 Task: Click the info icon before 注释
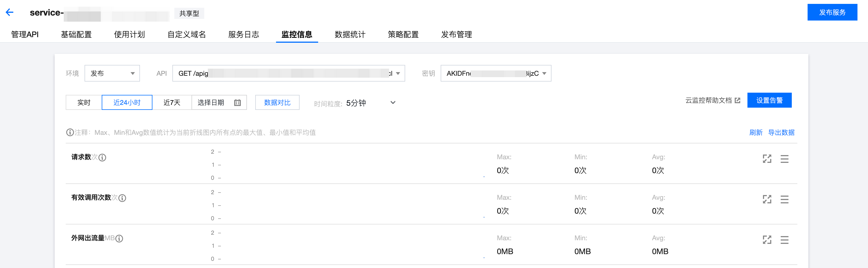click(70, 133)
